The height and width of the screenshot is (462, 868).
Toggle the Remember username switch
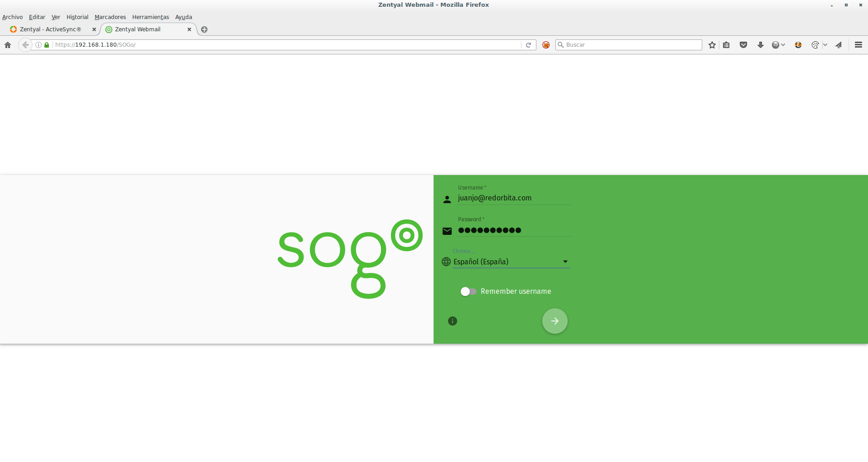pos(468,292)
